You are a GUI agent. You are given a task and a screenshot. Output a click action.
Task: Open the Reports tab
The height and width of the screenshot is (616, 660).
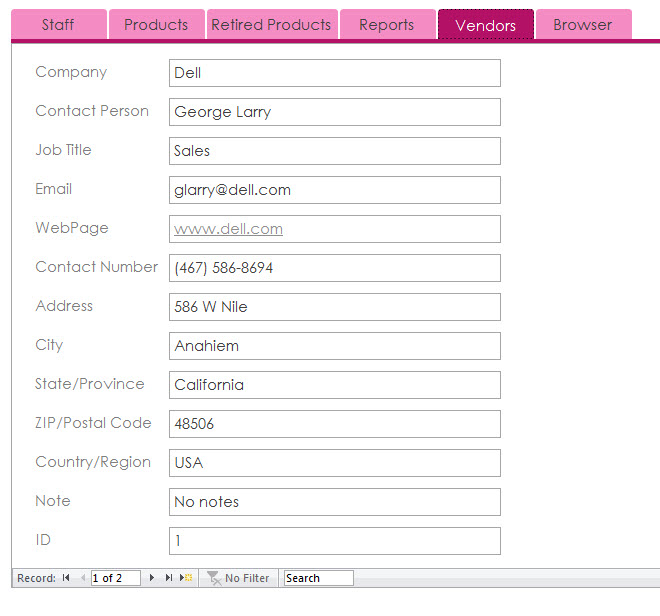click(386, 25)
